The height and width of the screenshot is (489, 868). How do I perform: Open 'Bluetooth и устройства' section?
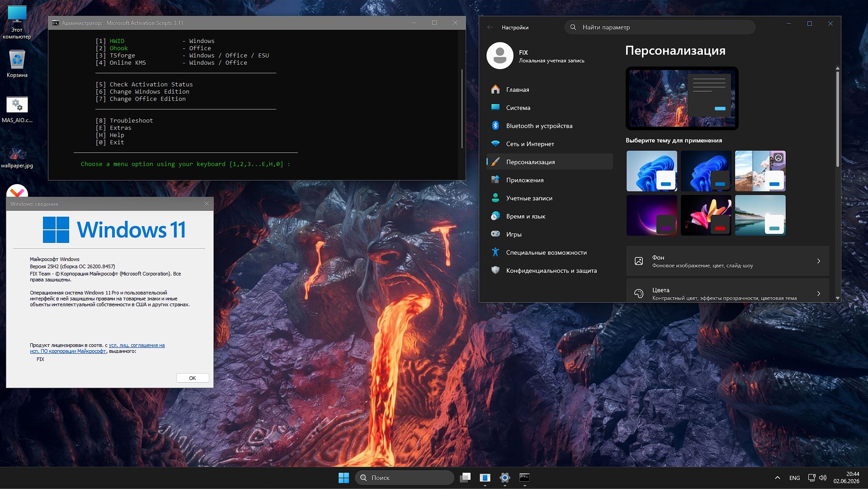point(549,126)
